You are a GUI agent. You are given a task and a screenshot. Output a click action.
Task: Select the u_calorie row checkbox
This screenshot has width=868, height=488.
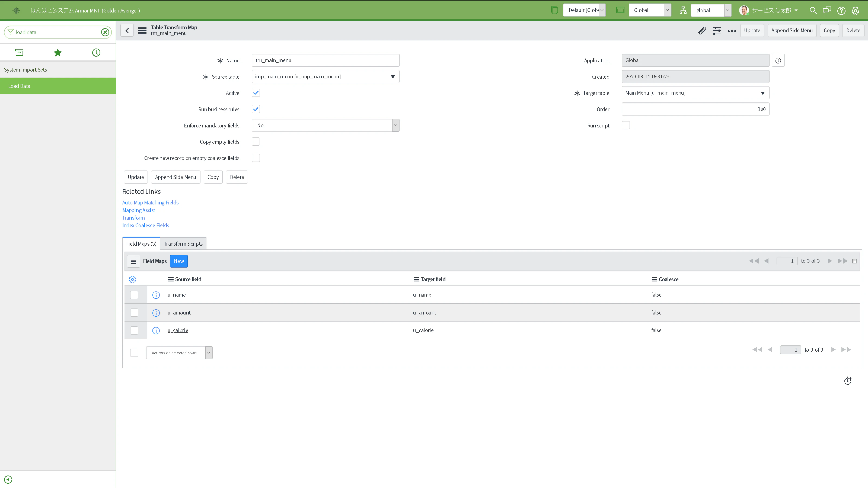click(134, 330)
